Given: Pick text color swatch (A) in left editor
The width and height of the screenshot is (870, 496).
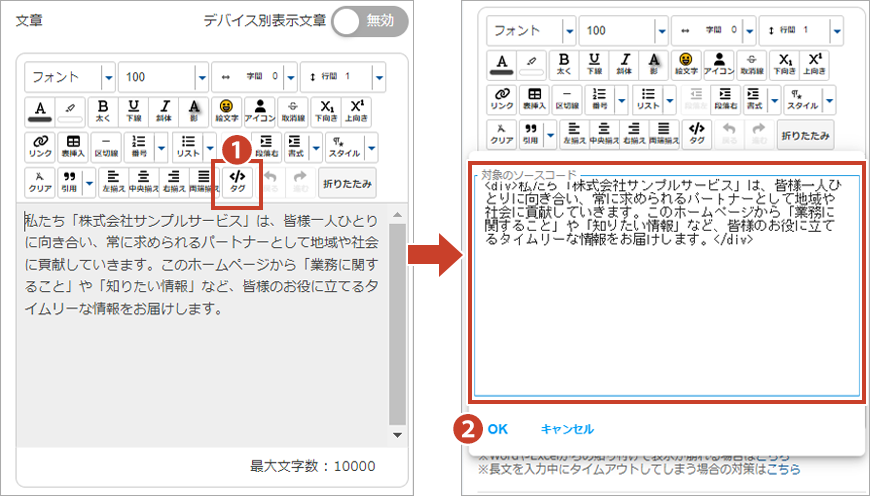Looking at the screenshot, I should click(x=41, y=110).
